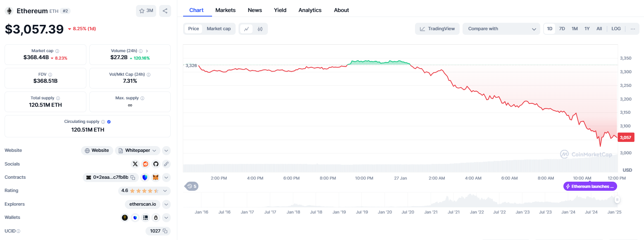Screen dimensions: 644x240
Task: Open the padlock wallet icon
Action: (x=156, y=217)
